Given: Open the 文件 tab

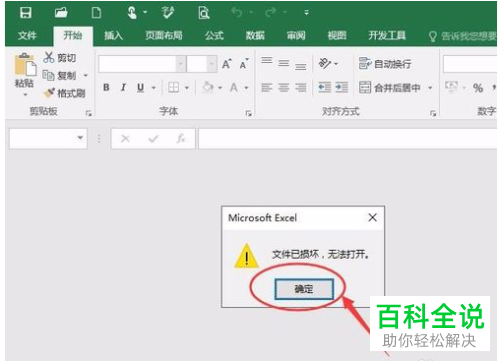Looking at the screenshot, I should click(27, 35).
